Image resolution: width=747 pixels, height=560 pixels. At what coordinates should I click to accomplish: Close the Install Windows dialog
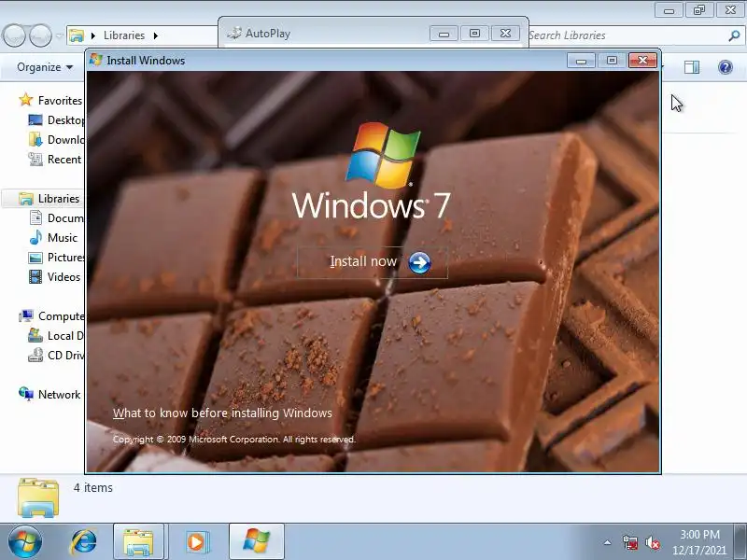pyautogui.click(x=642, y=61)
